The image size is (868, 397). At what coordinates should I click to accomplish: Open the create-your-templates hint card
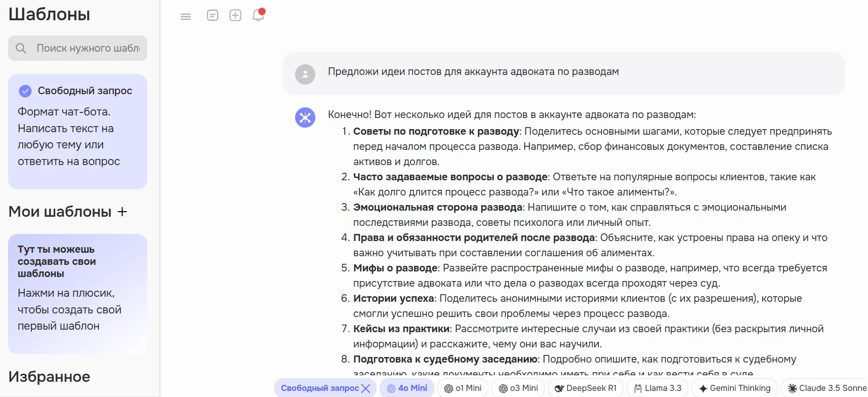pyautogui.click(x=77, y=293)
